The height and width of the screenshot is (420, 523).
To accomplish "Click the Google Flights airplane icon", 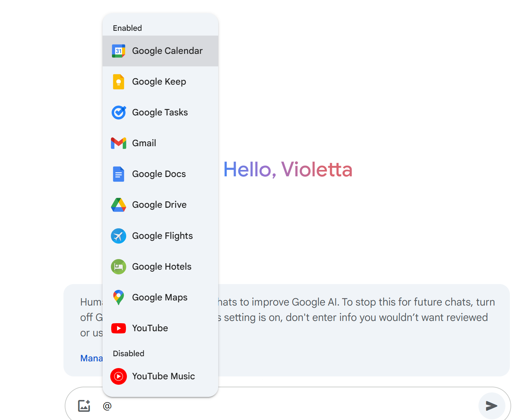I will click(119, 236).
